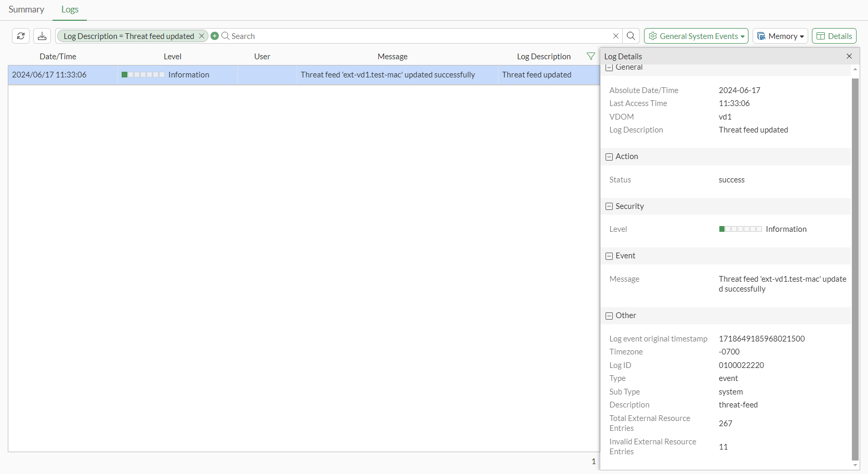Open the add filter plus icon

215,36
